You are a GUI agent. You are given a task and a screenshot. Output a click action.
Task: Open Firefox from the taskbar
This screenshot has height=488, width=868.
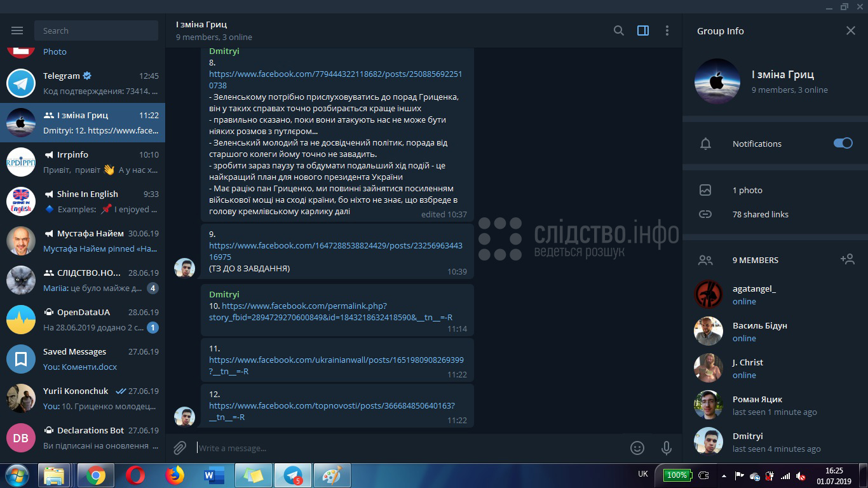174,475
